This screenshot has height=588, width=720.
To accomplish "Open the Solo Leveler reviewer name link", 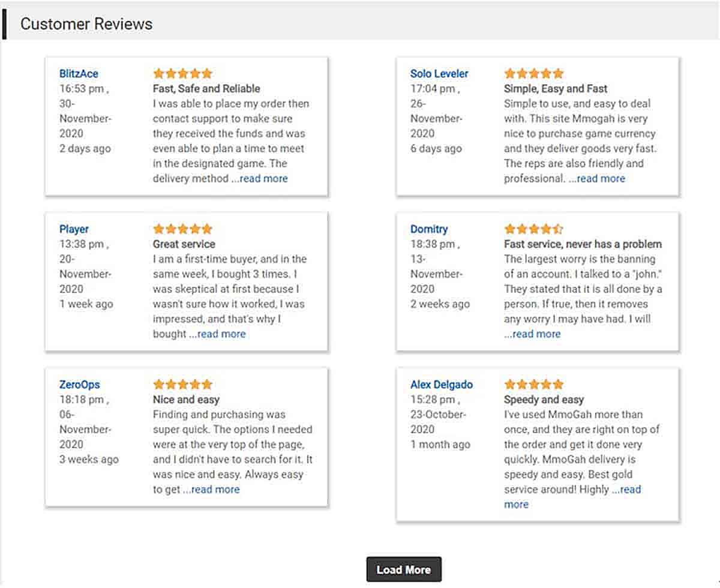I will [x=439, y=74].
